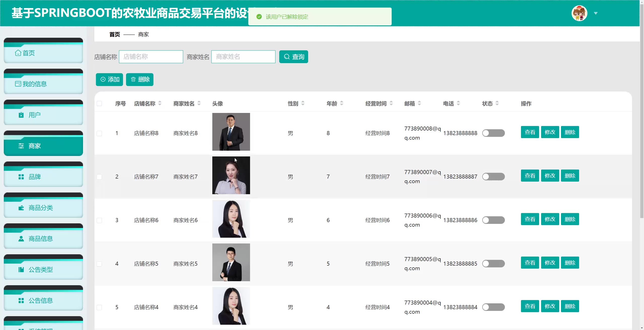644x330 pixels.
Task: Sort table by 年龄 column arrows
Action: (x=341, y=103)
